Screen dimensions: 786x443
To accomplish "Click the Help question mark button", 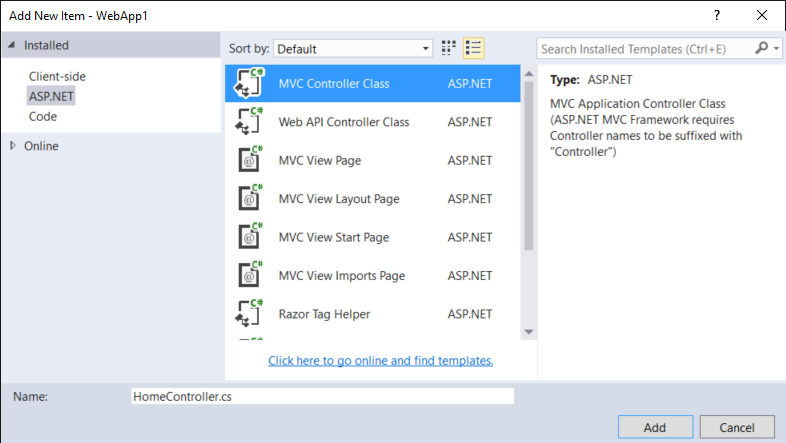I will click(717, 16).
